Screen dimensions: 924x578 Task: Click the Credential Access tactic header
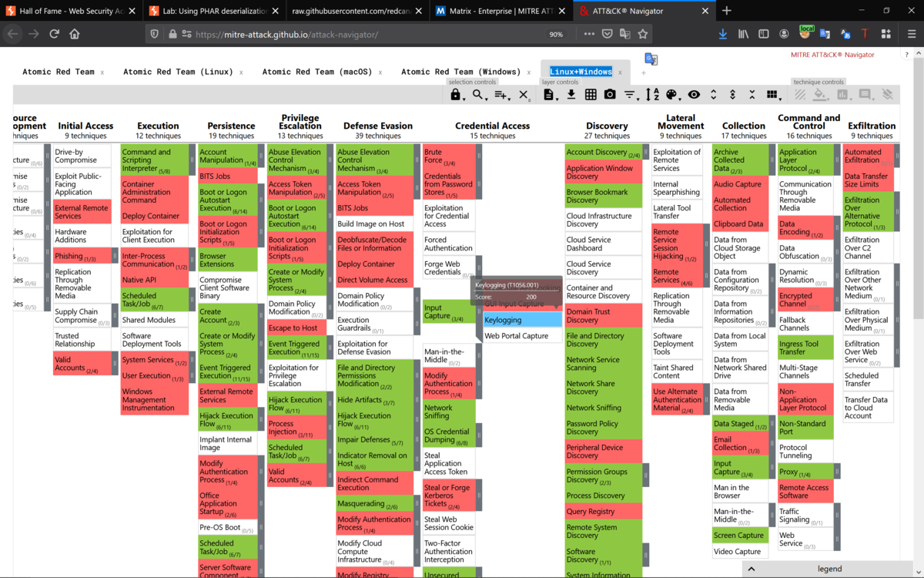[493, 126]
